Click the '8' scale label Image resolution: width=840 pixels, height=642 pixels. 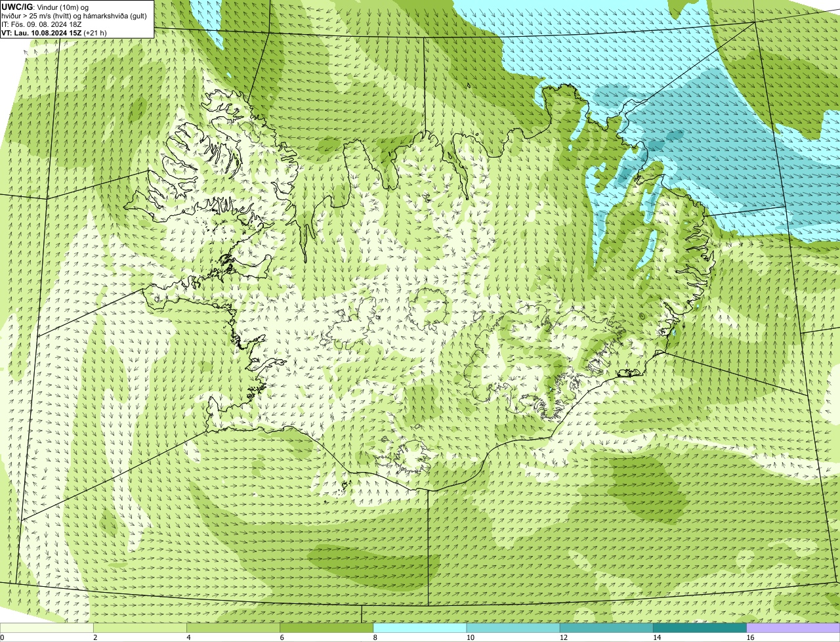pos(375,637)
